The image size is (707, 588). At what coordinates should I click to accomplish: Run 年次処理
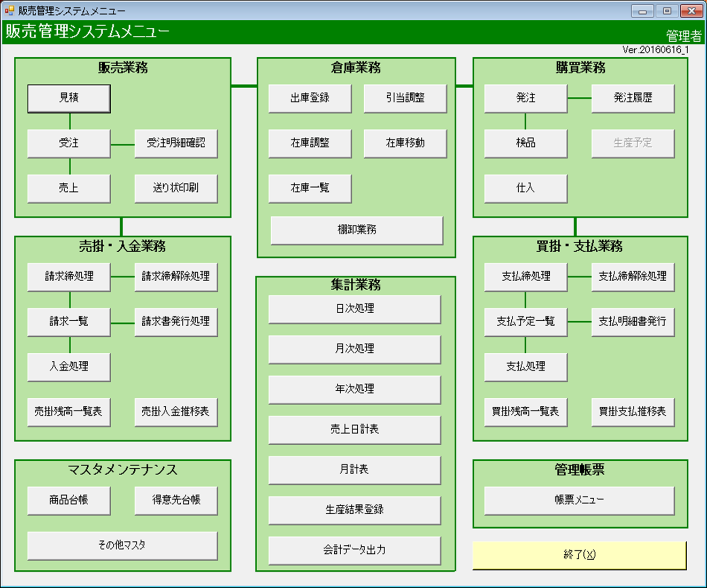(355, 389)
